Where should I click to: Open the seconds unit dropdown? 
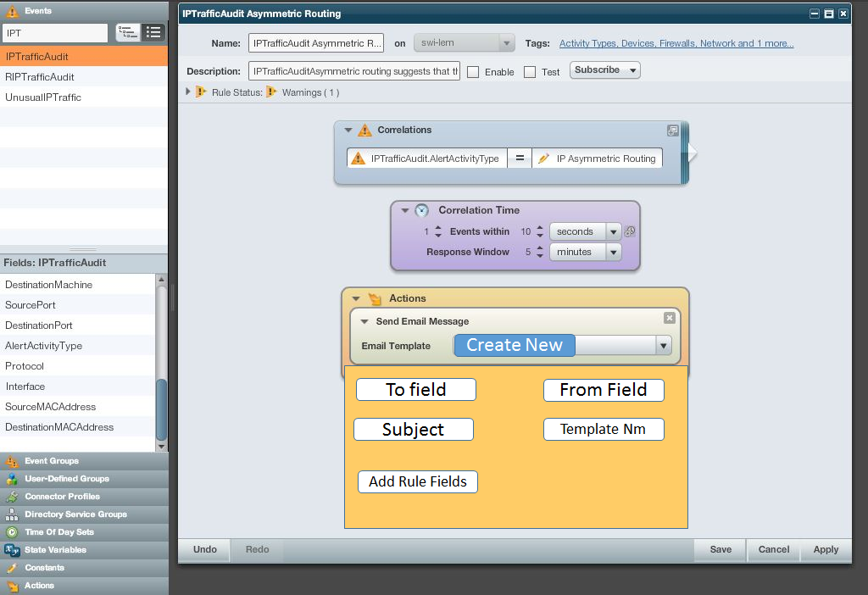click(614, 231)
